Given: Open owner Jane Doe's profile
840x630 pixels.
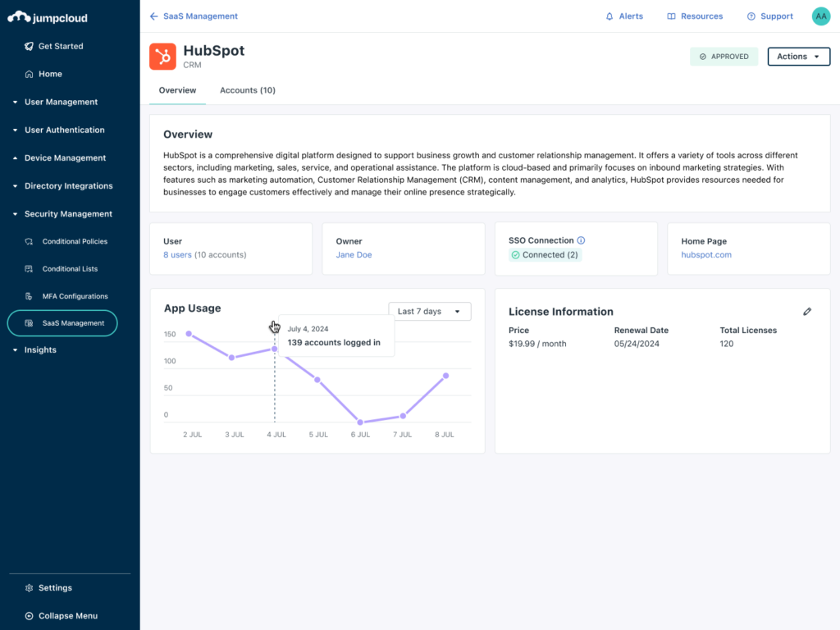Looking at the screenshot, I should (354, 254).
